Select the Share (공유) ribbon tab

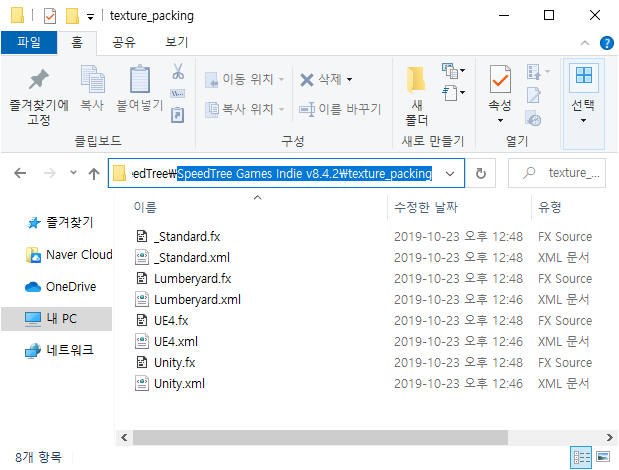[x=124, y=42]
